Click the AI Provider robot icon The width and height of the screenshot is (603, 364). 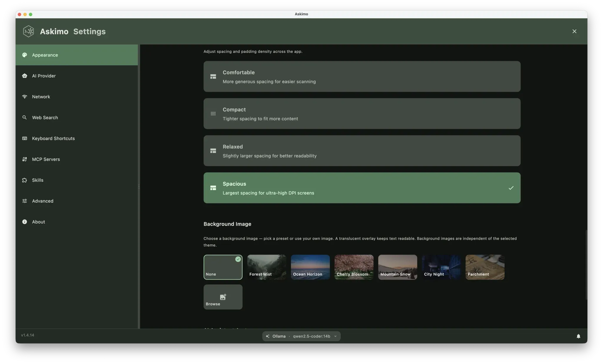tap(24, 76)
